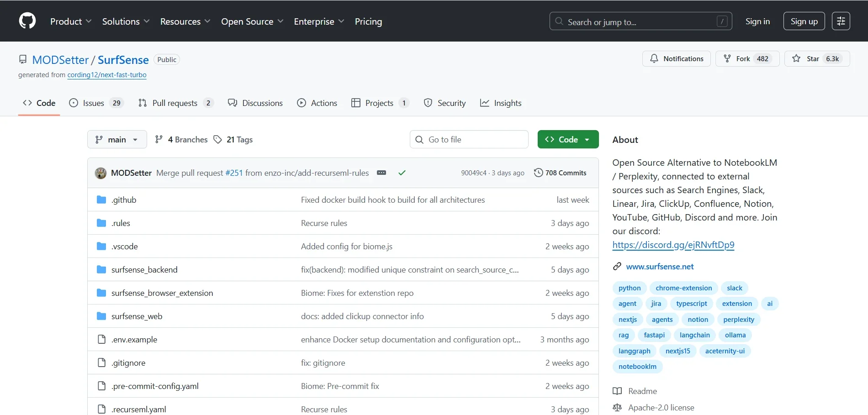This screenshot has width=868, height=415.
Task: Expand the green Code dropdown button
Action: pos(568,140)
